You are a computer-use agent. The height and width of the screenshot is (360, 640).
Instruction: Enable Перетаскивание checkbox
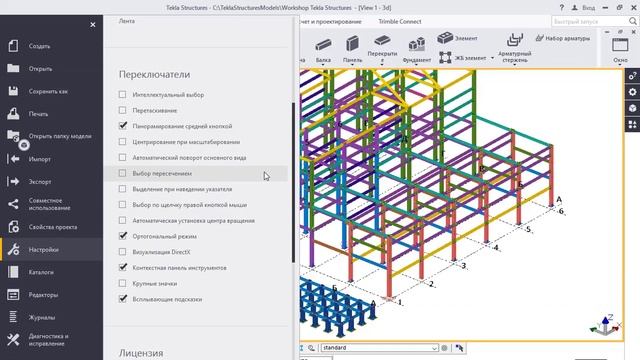tap(122, 110)
